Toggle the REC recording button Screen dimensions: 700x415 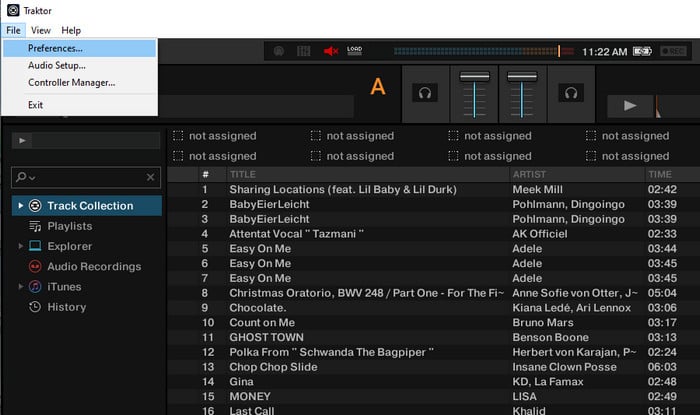[673, 51]
